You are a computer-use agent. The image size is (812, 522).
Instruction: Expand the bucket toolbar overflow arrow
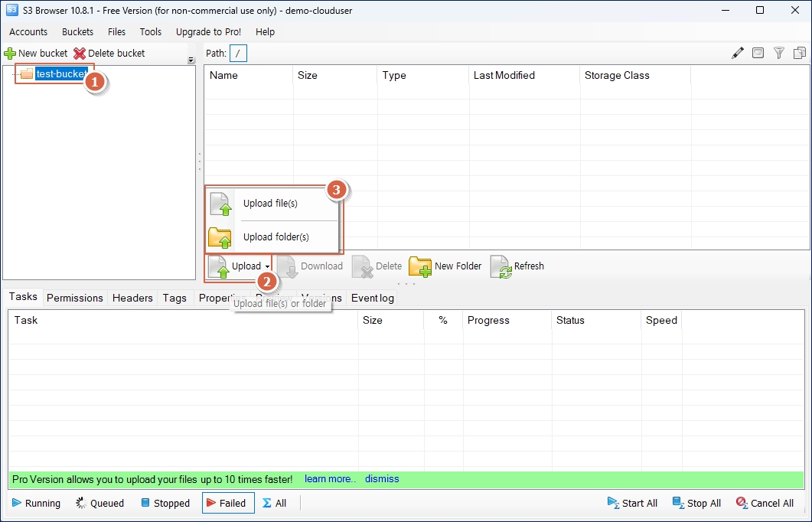191,60
